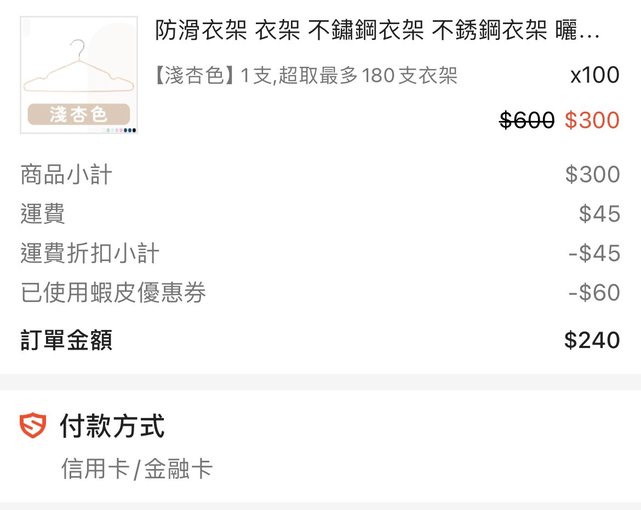Tap the -$60 voucher discount amount
The image size is (641, 510).
[594, 294]
